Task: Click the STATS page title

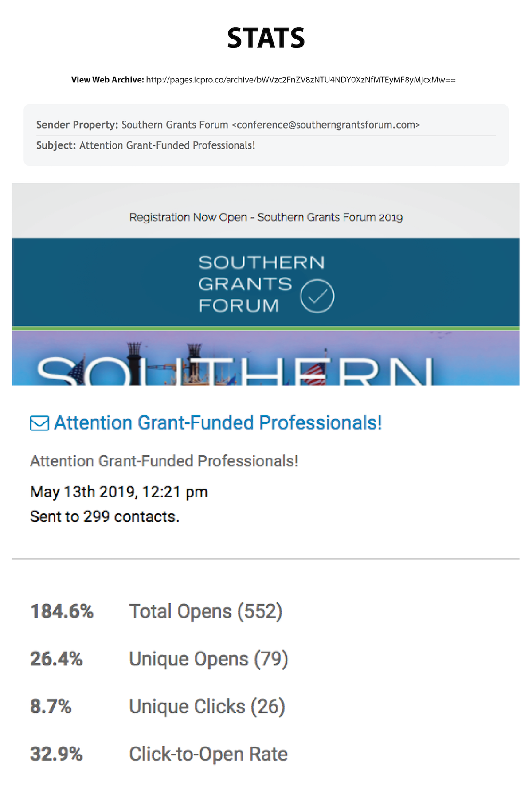Action: click(266, 38)
